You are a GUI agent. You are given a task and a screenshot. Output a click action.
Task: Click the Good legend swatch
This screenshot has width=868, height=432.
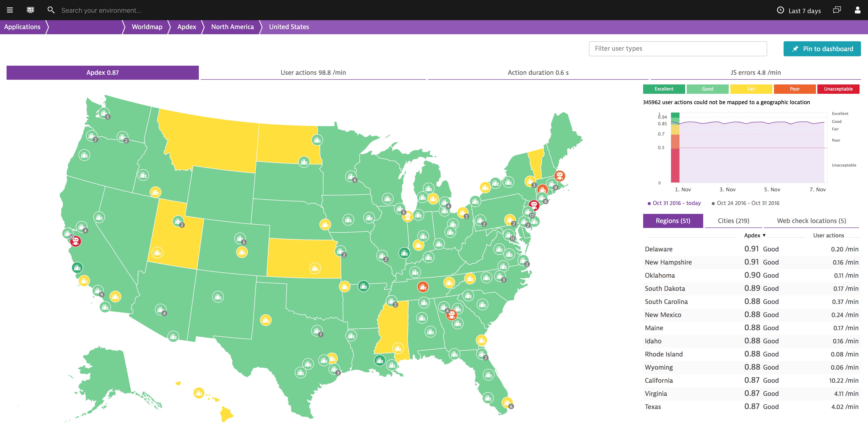pos(707,89)
